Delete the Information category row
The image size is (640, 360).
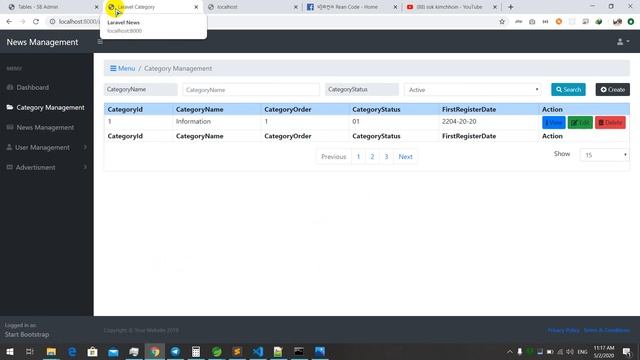pos(610,122)
